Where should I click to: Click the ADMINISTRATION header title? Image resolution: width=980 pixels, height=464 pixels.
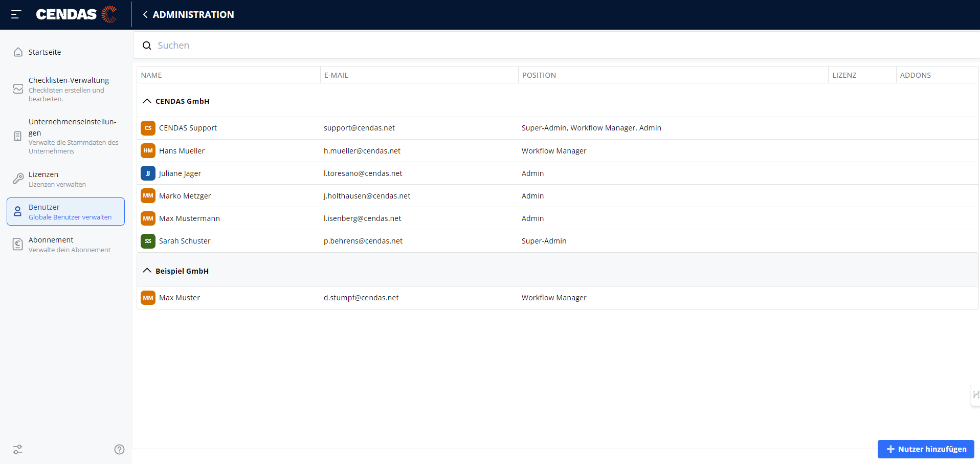[x=193, y=14]
